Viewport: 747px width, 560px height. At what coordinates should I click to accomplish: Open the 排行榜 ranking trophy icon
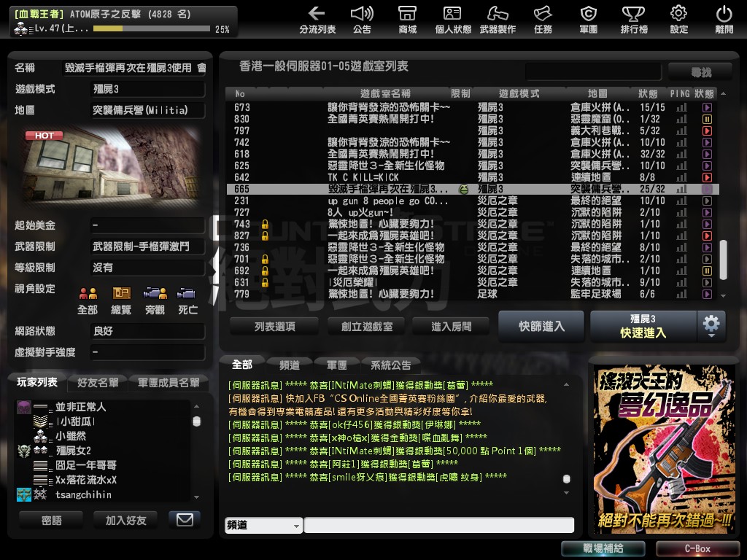coord(633,20)
